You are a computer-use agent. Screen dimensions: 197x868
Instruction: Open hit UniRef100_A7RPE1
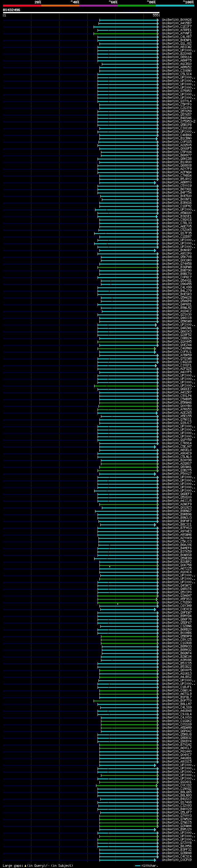[176, 30]
